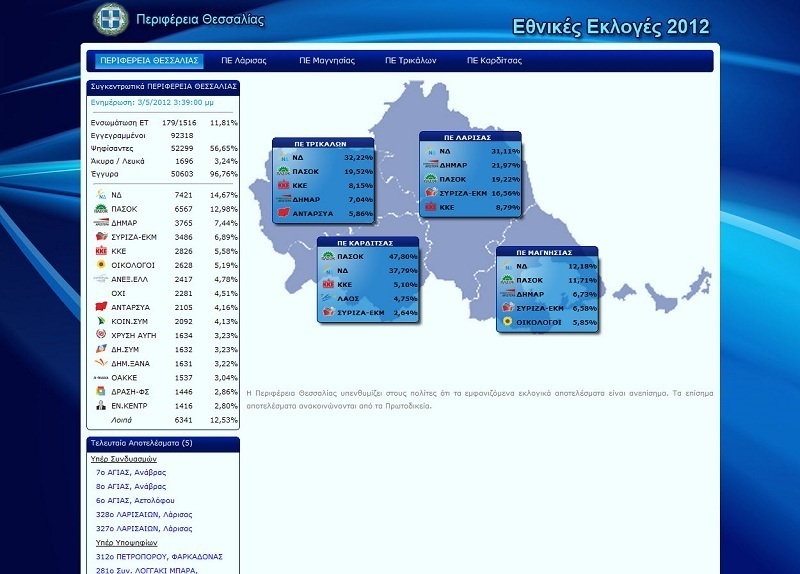Click the ΑΝΤΑΡΣΥΑ red flag icon in summary list

click(101, 307)
